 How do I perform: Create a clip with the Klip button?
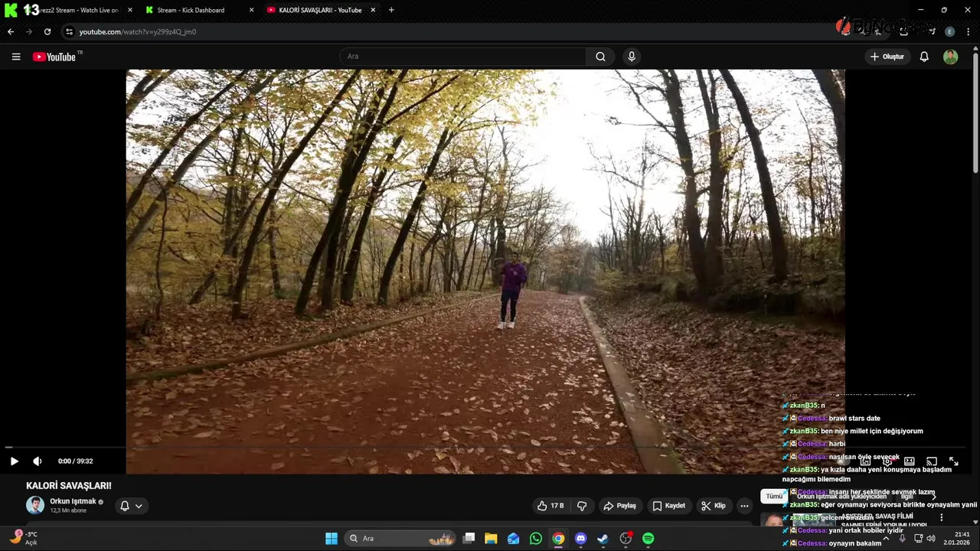714,506
